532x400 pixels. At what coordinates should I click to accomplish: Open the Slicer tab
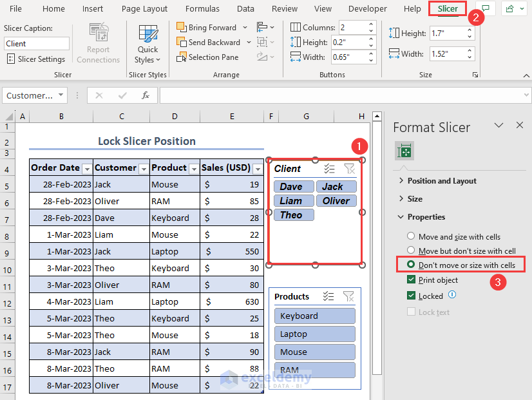448,9
